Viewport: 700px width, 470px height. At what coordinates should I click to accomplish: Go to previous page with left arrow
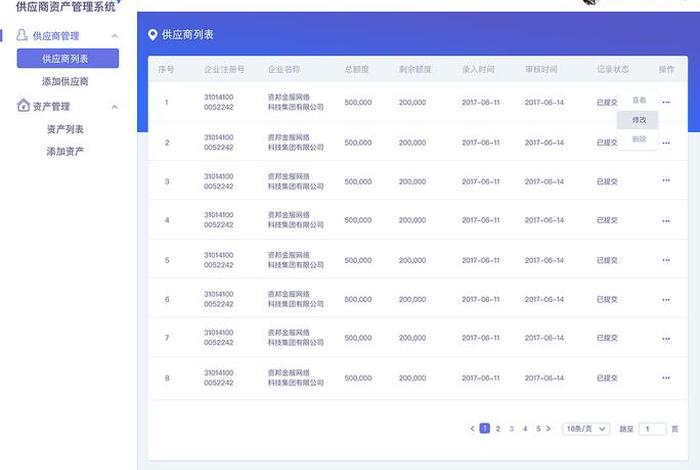point(472,428)
